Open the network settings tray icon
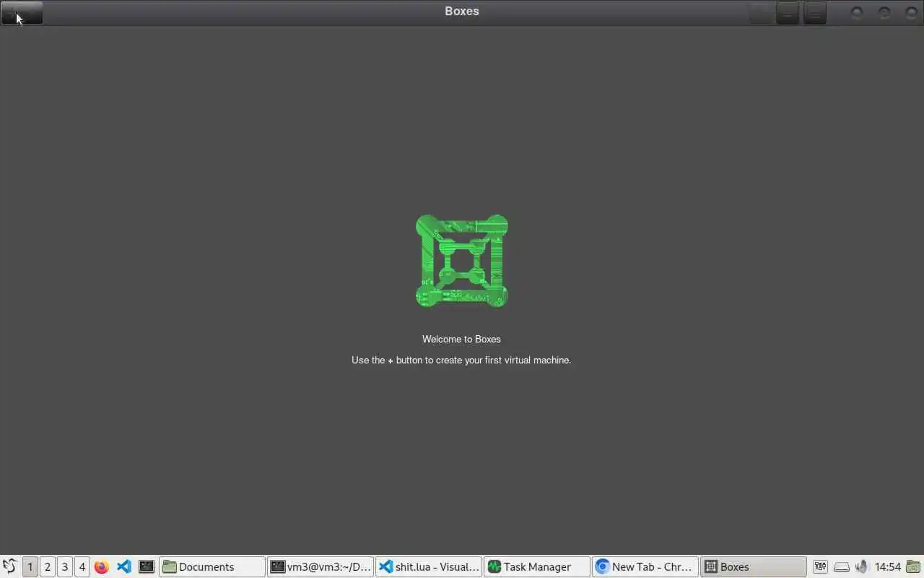The width and height of the screenshot is (924, 578). pyautogui.click(x=820, y=566)
